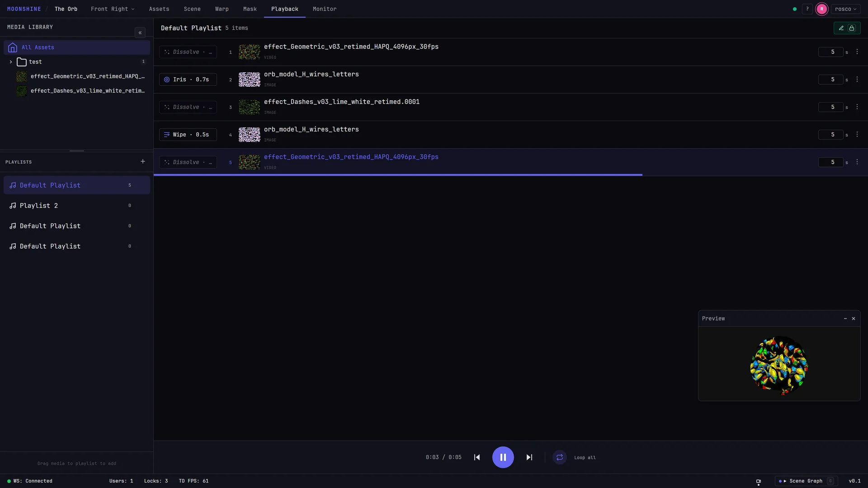Click the orb preview image
This screenshot has height=488, width=868.
coord(779,365)
